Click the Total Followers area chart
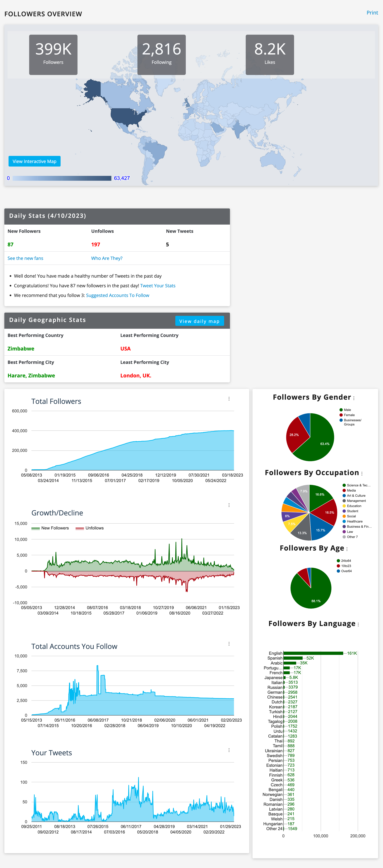This screenshot has height=868, width=383. click(133, 450)
